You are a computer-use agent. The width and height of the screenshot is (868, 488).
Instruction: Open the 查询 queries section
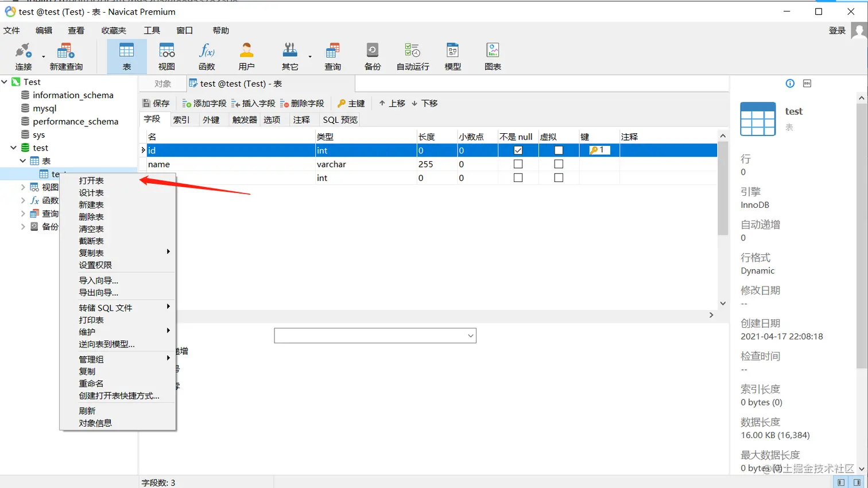(332, 56)
